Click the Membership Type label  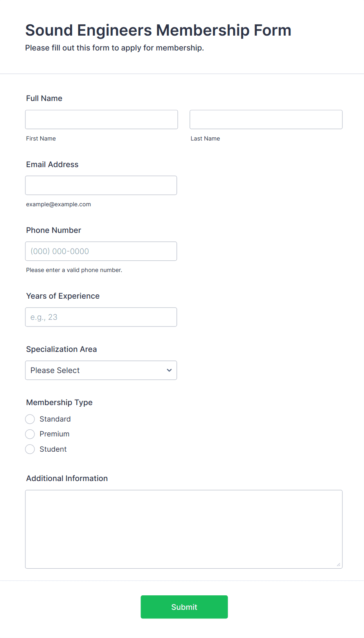(59, 402)
